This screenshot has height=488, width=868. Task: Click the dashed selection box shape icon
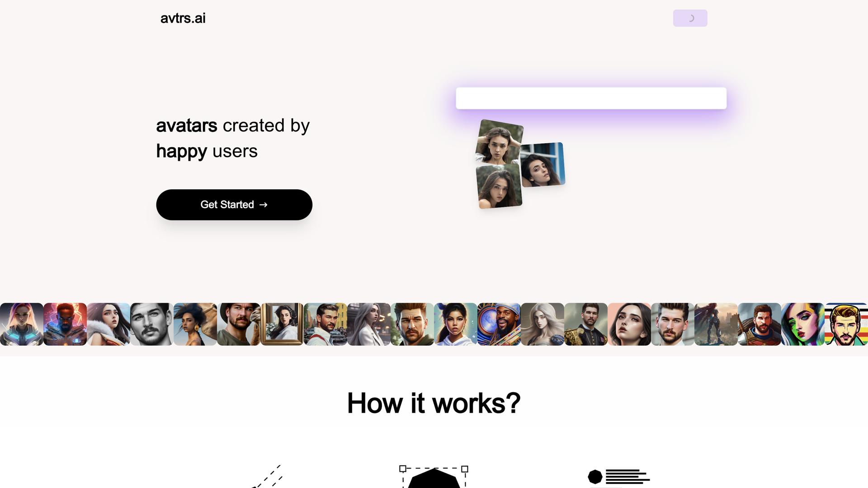(434, 476)
